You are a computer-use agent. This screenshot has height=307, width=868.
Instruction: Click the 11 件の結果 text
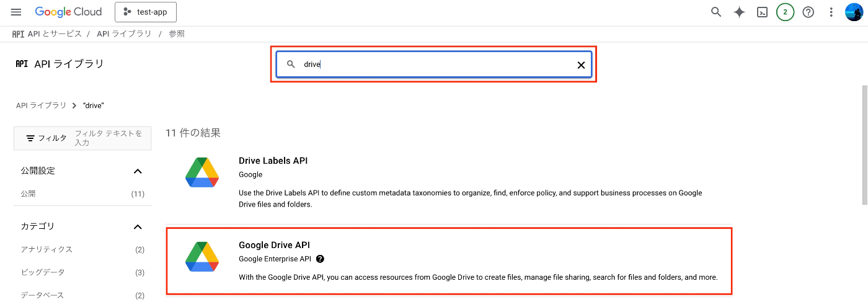[193, 133]
